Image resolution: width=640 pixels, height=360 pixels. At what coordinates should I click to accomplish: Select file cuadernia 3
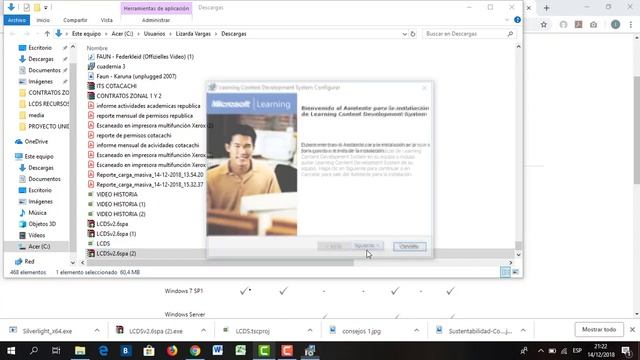tap(111, 67)
